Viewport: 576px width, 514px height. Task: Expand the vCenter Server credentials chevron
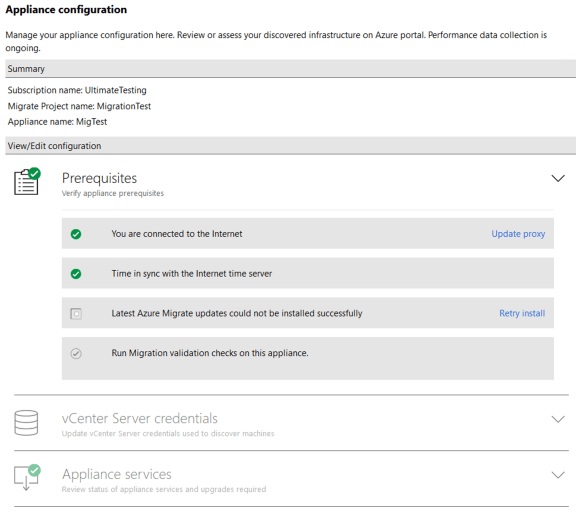coord(558,419)
